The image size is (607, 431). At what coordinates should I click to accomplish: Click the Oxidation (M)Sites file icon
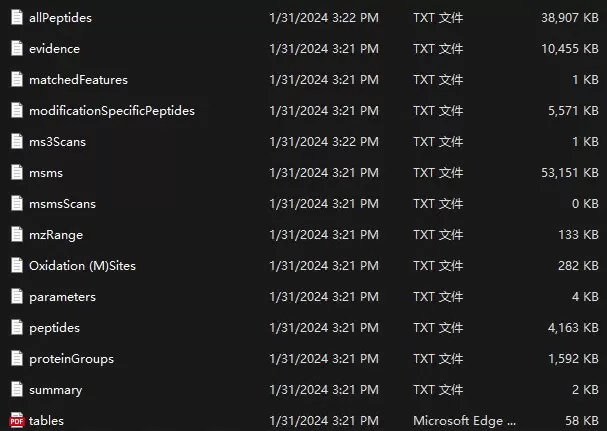[x=16, y=265]
